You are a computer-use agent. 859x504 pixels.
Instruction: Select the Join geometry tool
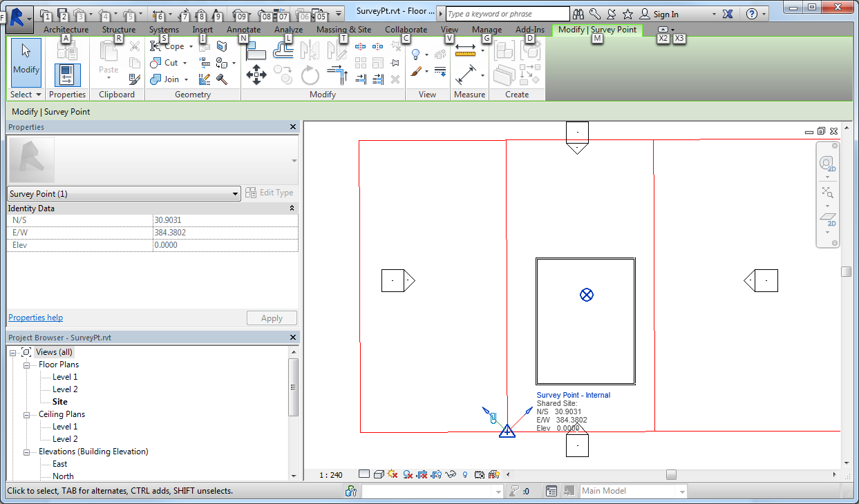coord(169,79)
